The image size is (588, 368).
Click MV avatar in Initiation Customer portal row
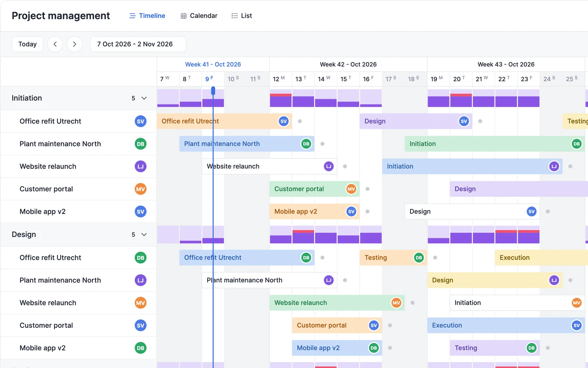tap(140, 189)
